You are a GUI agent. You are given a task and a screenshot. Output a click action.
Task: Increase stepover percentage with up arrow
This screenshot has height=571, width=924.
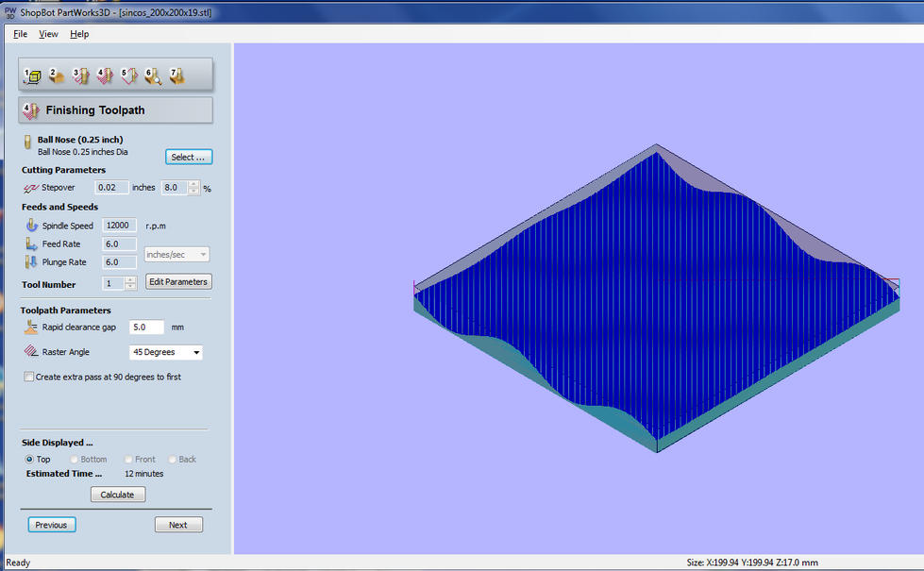click(x=193, y=184)
